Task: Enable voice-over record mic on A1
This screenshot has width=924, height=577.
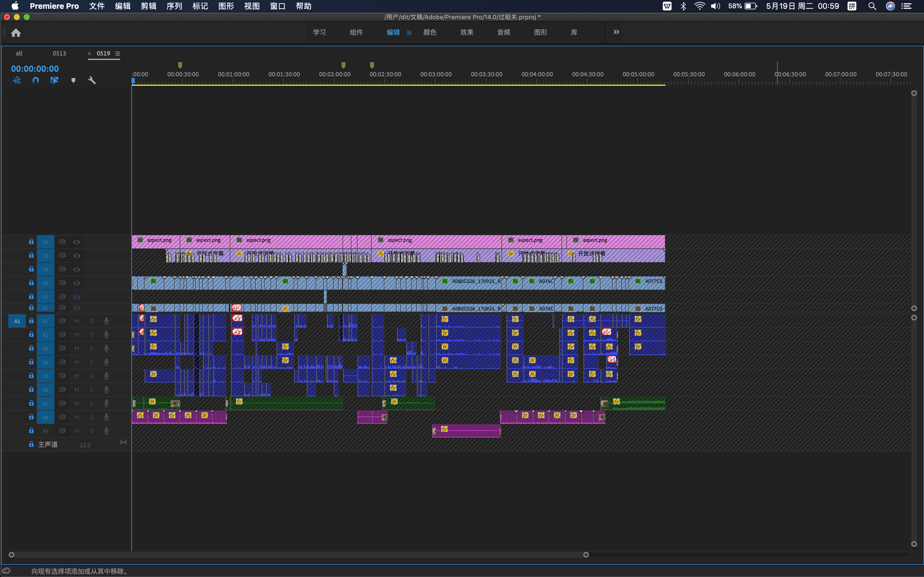Action: click(106, 321)
